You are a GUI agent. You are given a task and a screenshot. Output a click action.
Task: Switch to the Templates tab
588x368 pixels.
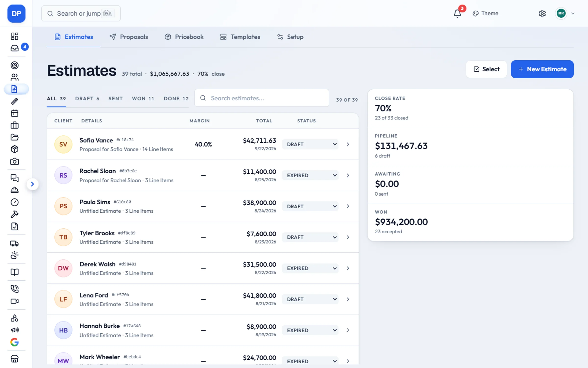tap(240, 37)
